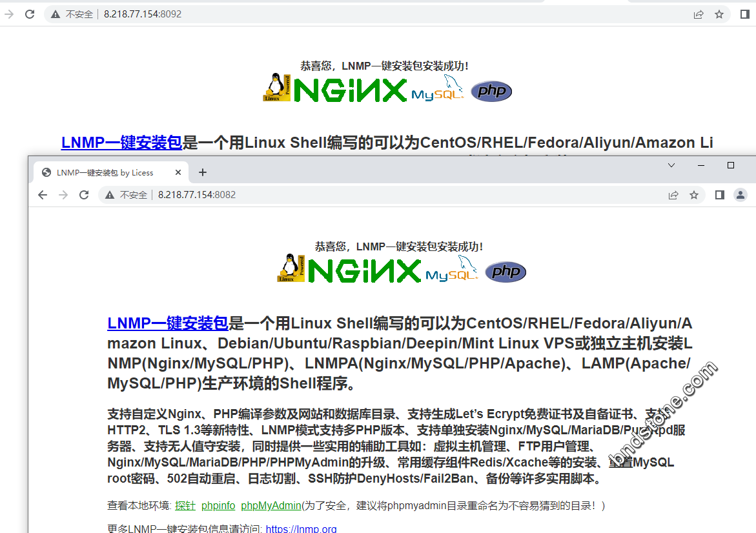Open the phpinfo link
The width and height of the screenshot is (756, 533).
(x=218, y=505)
